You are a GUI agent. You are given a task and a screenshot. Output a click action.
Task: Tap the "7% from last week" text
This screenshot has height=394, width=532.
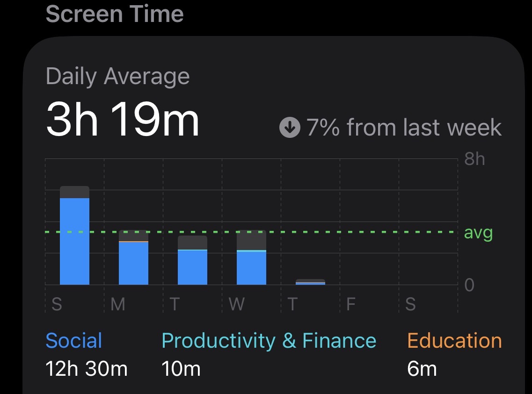click(404, 128)
